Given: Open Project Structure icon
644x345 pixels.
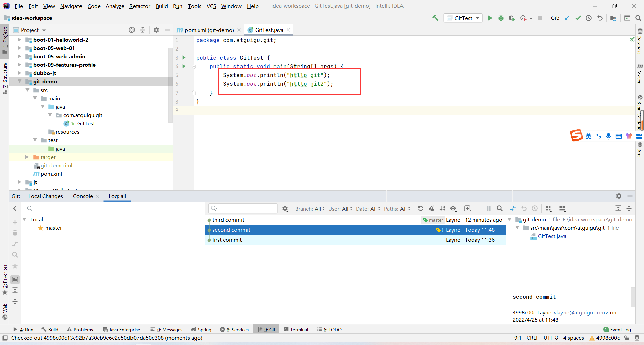Looking at the screenshot, I should 613,18.
